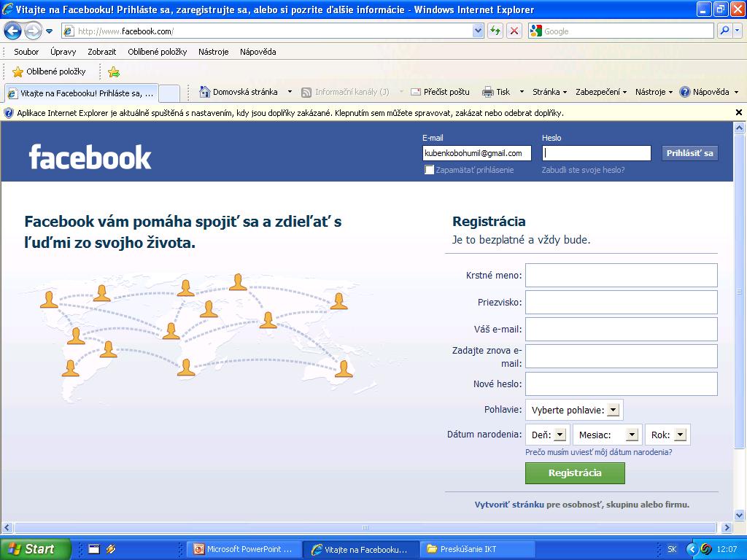Open the Nápověda menu in menu bar
Screen dimensions: 747x560
[x=258, y=52]
